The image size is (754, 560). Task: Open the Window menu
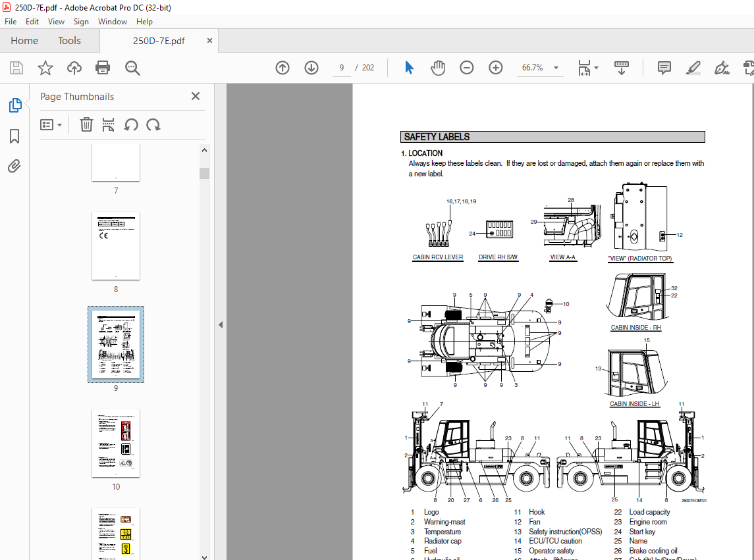[113, 22]
